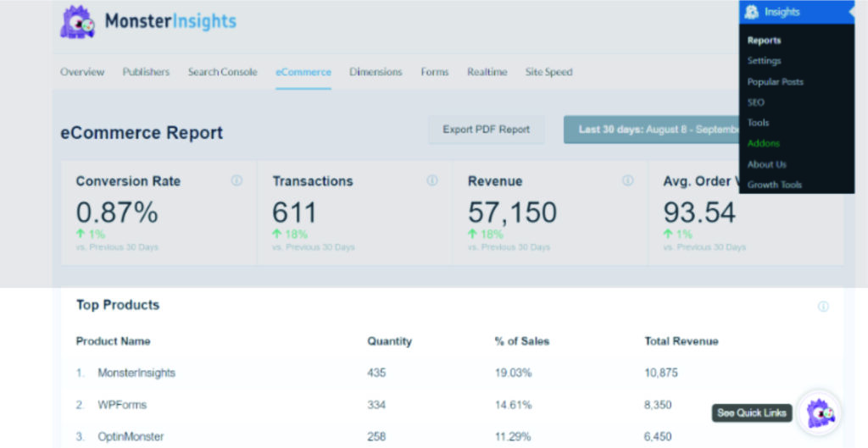
Task: Open Conversion Rate info tooltip icon
Action: click(236, 180)
